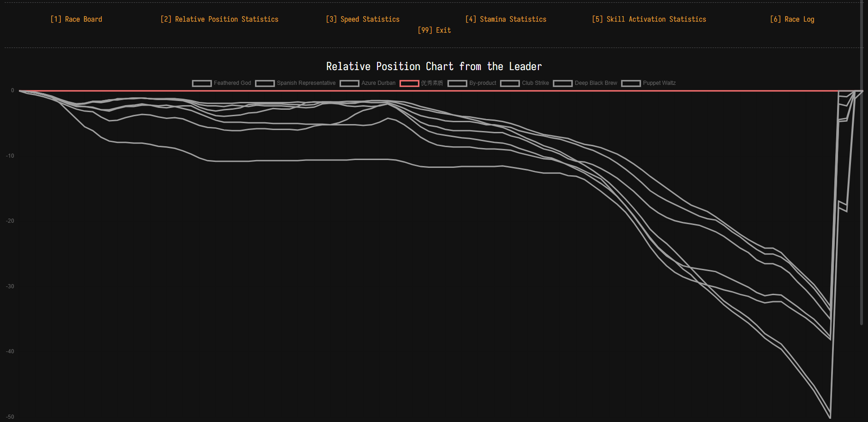868x422 pixels.
Task: Select [2] Relative Position Statistics
Action: (219, 19)
